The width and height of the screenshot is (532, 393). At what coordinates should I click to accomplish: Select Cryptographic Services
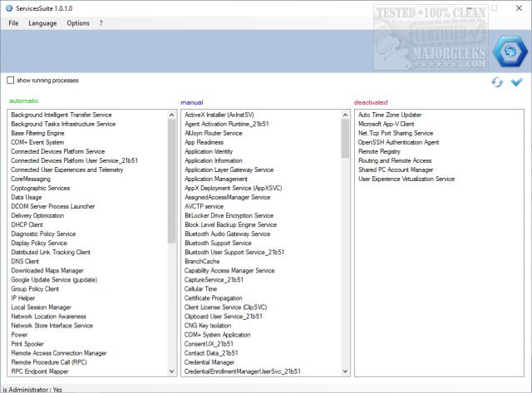coord(41,189)
